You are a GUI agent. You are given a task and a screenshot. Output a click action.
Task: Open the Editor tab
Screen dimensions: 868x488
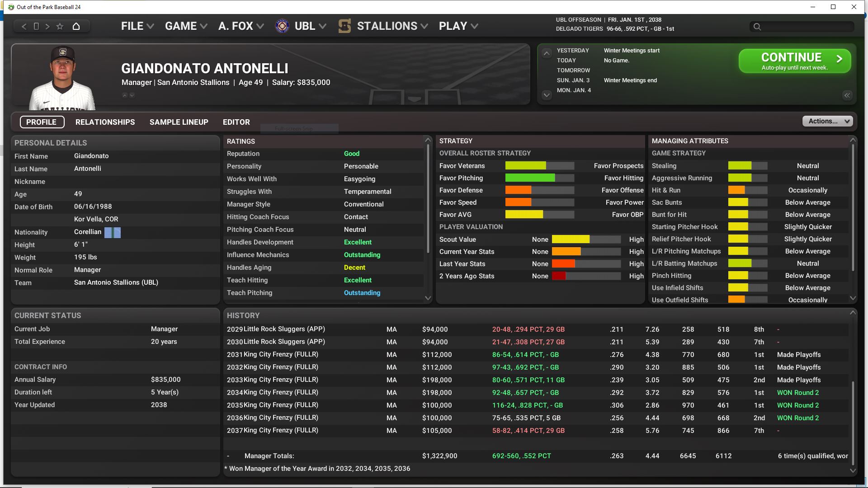coord(236,122)
